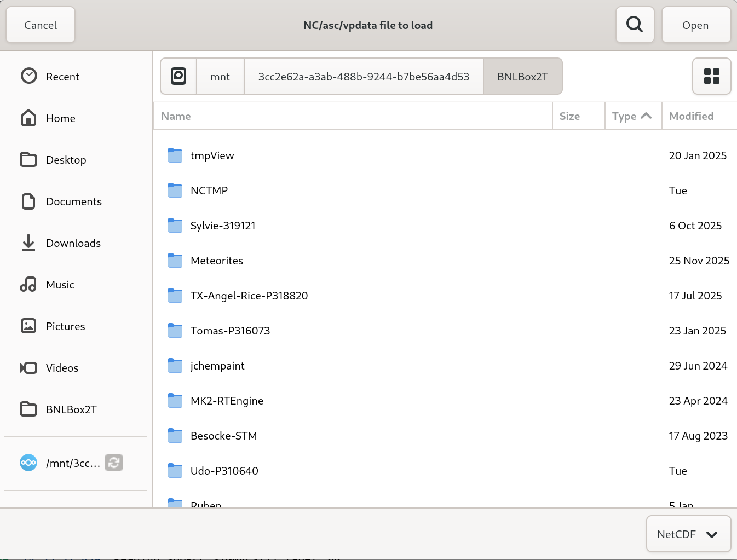The height and width of the screenshot is (560, 737).
Task: Sort by the Type column header
Action: [x=631, y=116]
